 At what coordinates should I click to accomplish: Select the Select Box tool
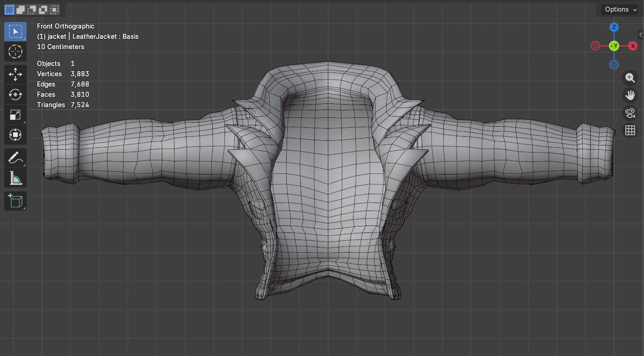[15, 31]
